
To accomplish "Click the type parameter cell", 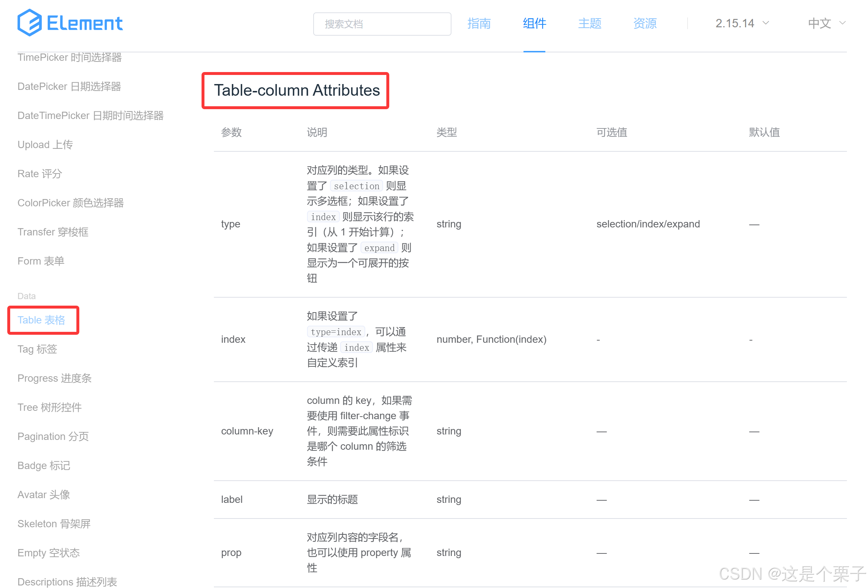I will click(x=230, y=224).
